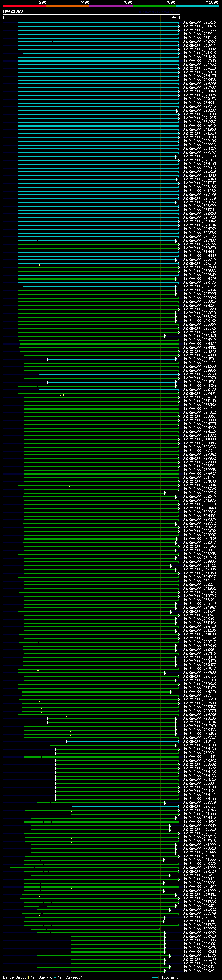
Task: Select the UniRef100_Q41951 label
Action: pyautogui.click(x=199, y=588)
